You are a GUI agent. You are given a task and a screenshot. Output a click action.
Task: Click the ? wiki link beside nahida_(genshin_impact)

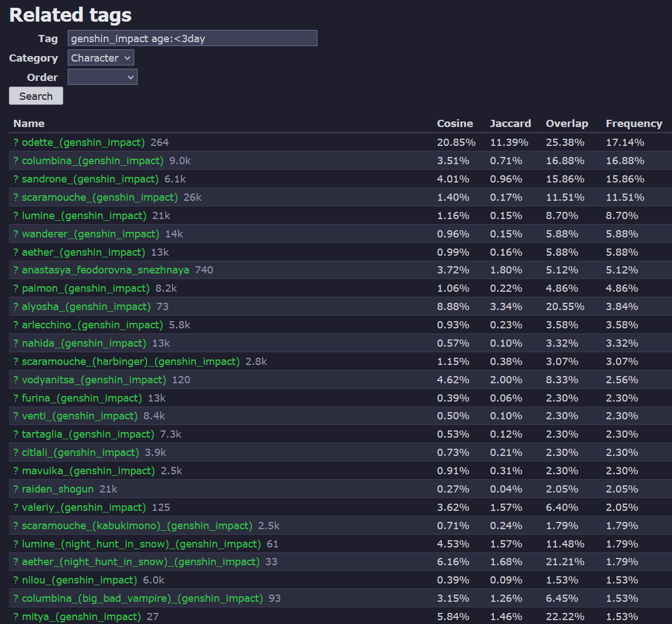(16, 343)
